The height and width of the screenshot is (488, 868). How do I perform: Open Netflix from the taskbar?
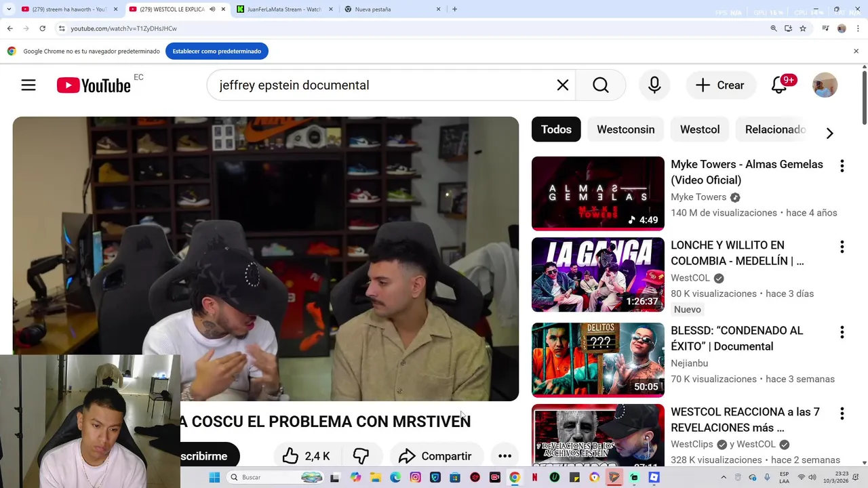click(534, 477)
